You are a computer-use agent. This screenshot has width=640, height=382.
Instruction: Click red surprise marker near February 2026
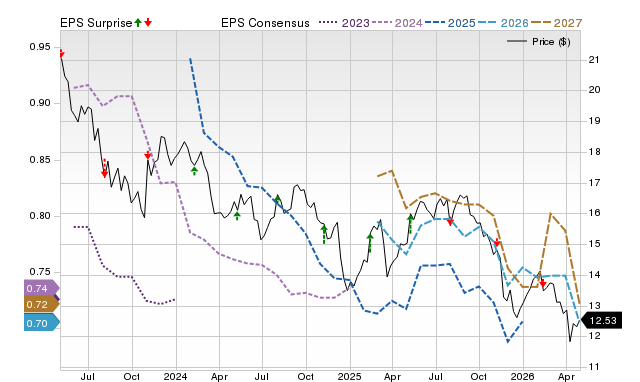543,283
